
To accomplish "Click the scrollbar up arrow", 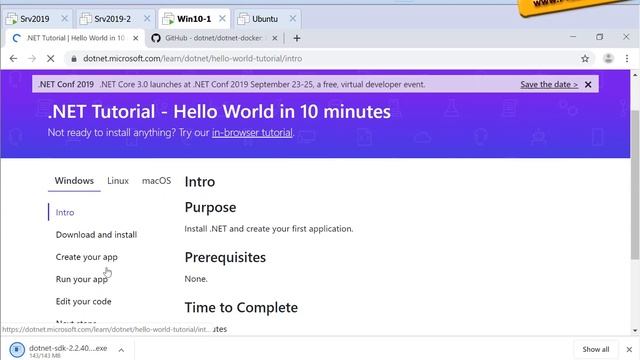I will (x=635, y=76).
